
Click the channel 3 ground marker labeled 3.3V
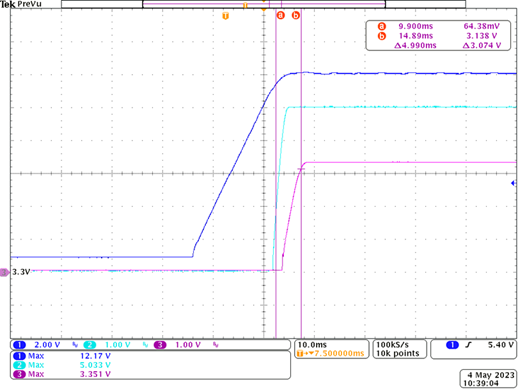pyautogui.click(x=16, y=272)
